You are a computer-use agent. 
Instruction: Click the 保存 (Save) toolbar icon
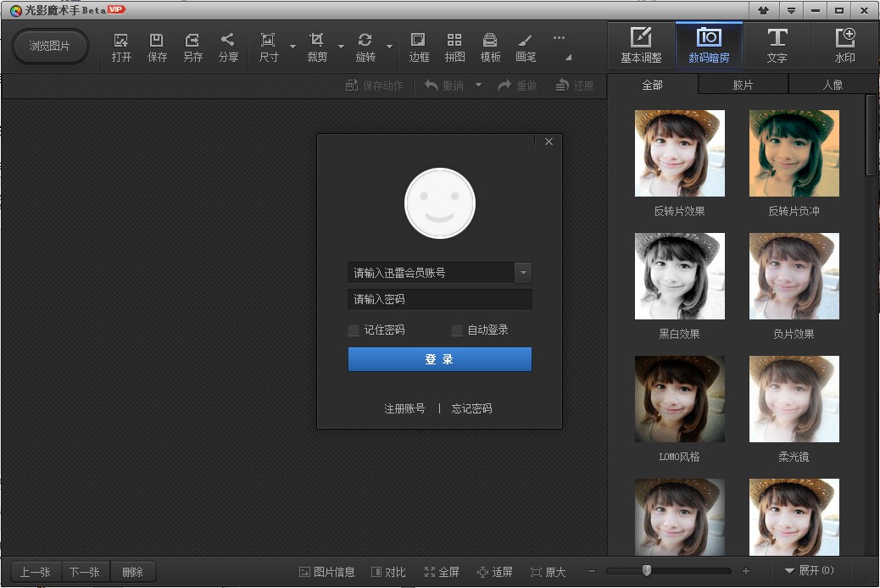(157, 47)
